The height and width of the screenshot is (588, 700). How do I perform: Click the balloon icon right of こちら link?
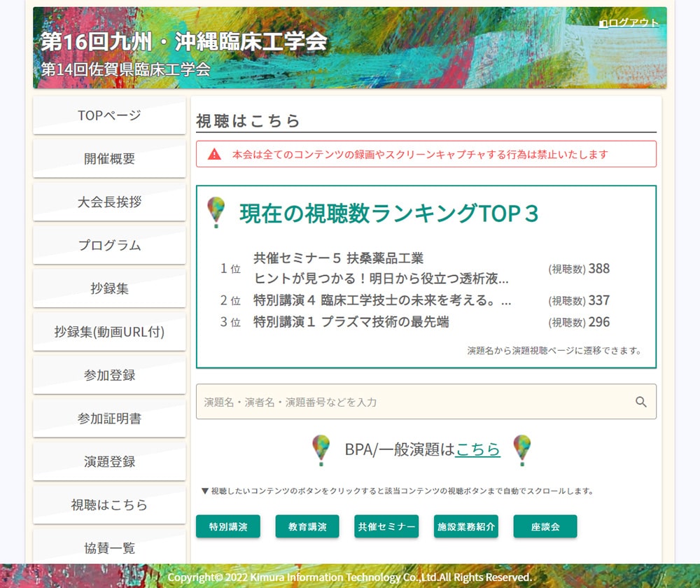[522, 450]
